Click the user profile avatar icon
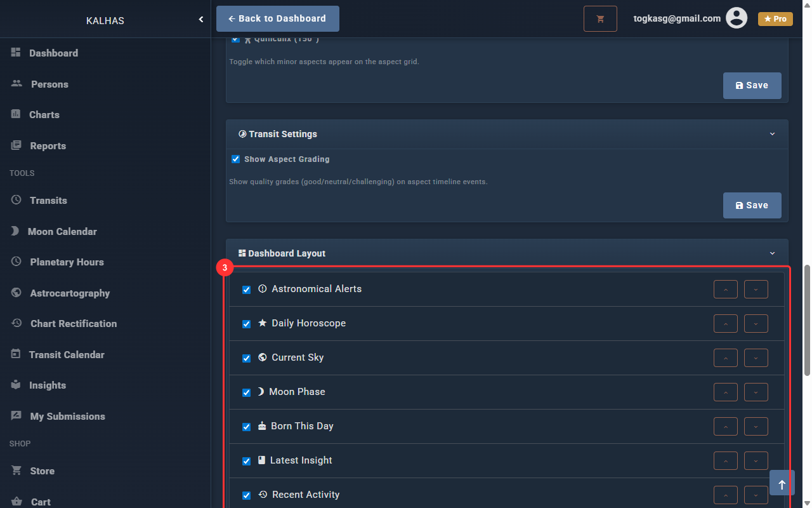 pyautogui.click(x=737, y=18)
